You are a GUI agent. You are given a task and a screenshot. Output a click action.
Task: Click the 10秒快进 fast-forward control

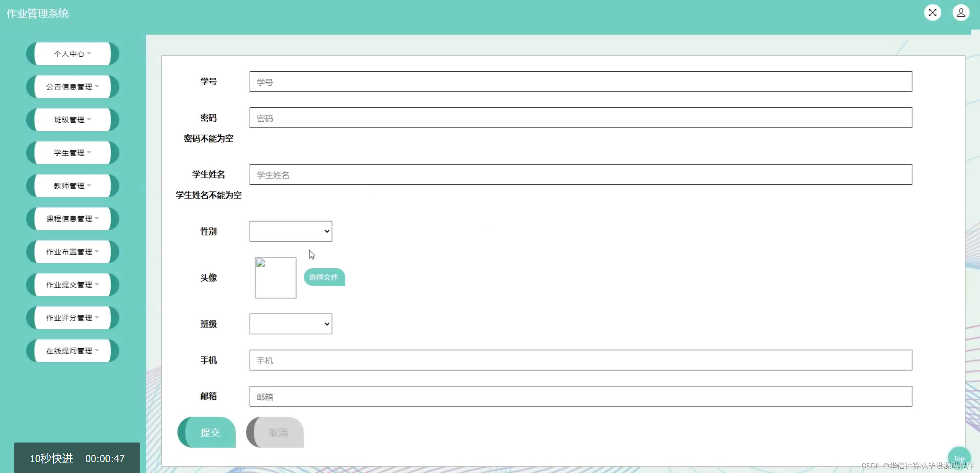[x=51, y=458]
